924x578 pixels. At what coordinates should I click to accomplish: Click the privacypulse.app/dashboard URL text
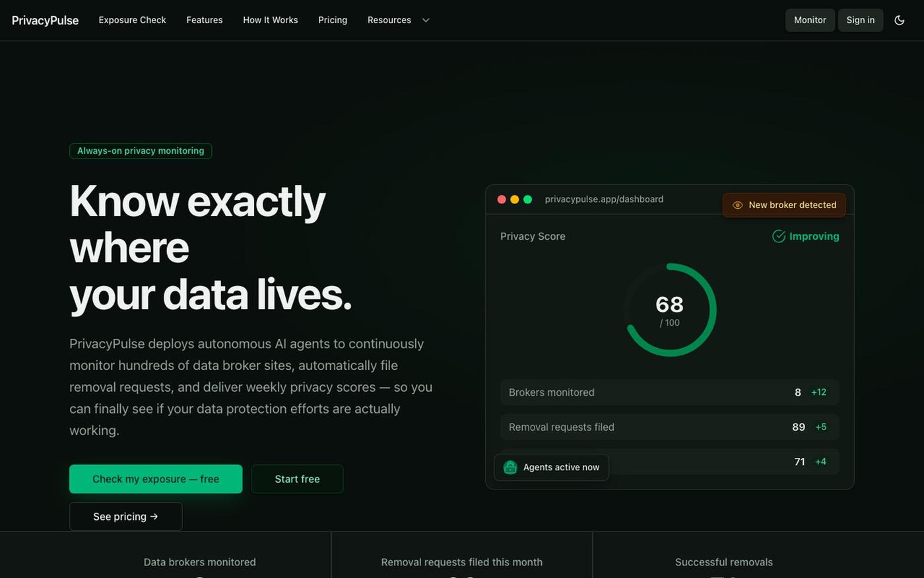pos(604,199)
